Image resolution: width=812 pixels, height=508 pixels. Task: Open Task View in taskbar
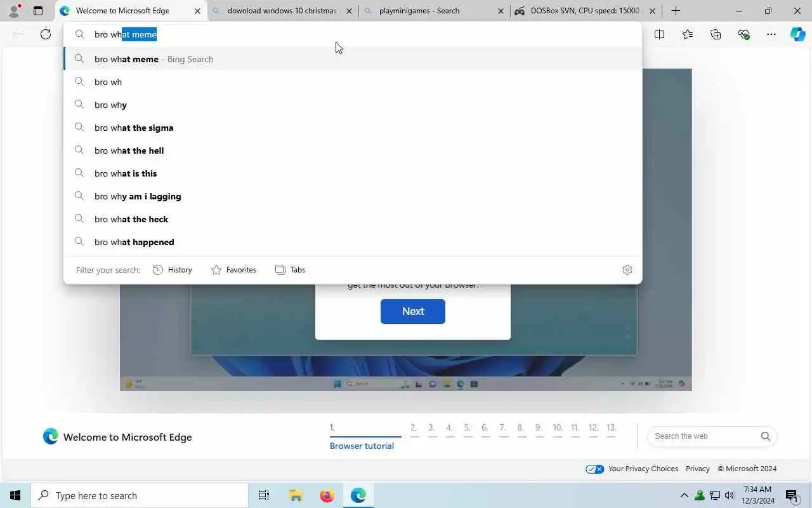tap(264, 495)
